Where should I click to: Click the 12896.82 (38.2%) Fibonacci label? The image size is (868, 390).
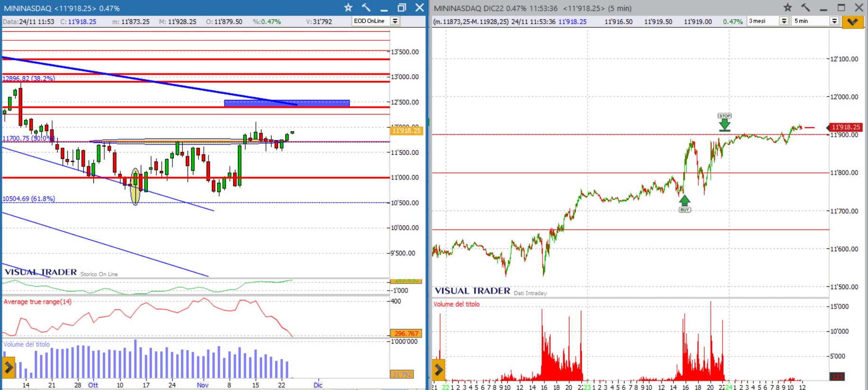28,78
